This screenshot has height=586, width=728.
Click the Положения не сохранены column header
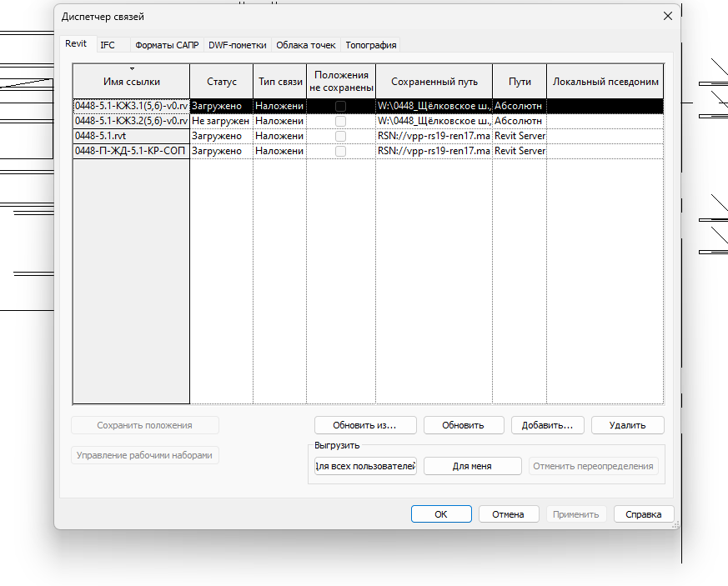point(341,81)
